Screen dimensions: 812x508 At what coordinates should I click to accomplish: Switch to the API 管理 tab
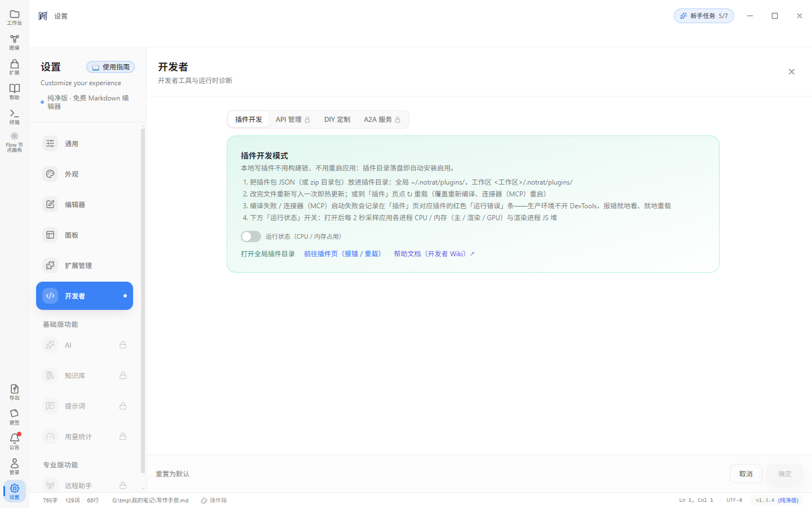tap(293, 120)
